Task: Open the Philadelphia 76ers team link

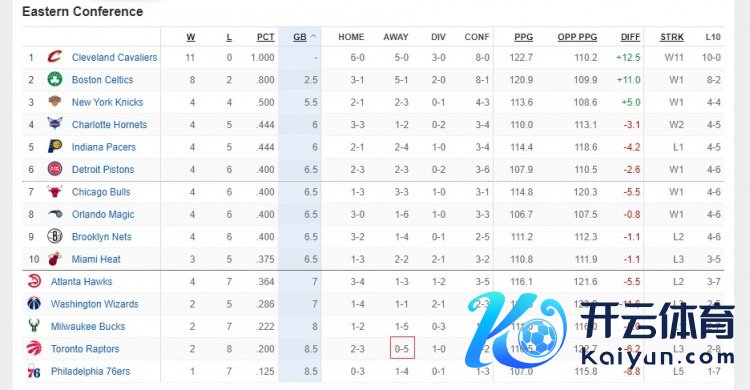Action: (x=90, y=371)
